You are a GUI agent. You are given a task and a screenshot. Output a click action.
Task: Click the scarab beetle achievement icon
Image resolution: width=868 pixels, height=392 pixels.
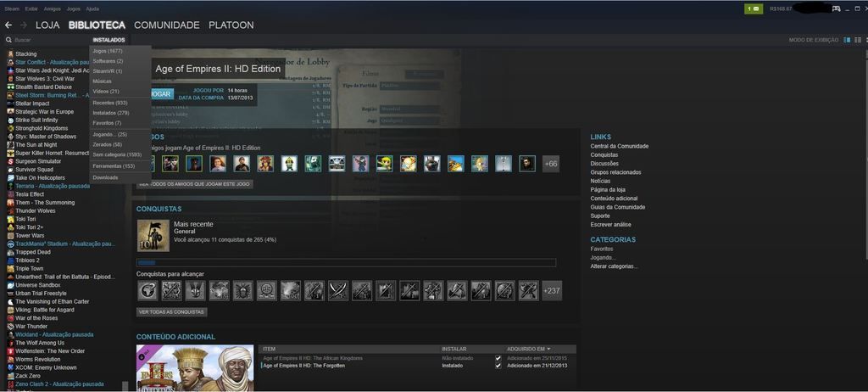click(243, 290)
